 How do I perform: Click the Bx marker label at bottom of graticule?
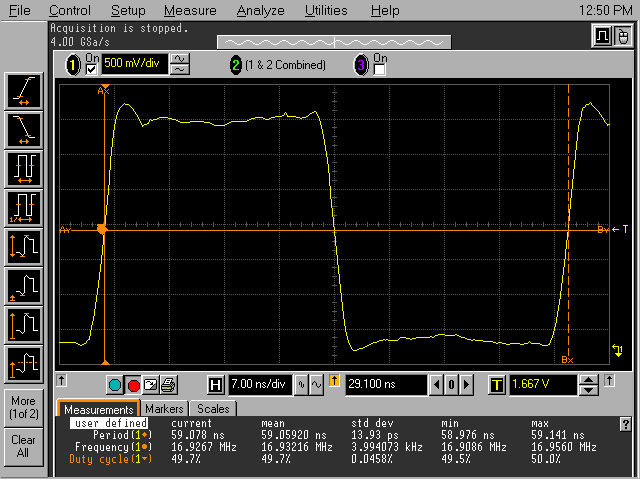click(x=568, y=360)
